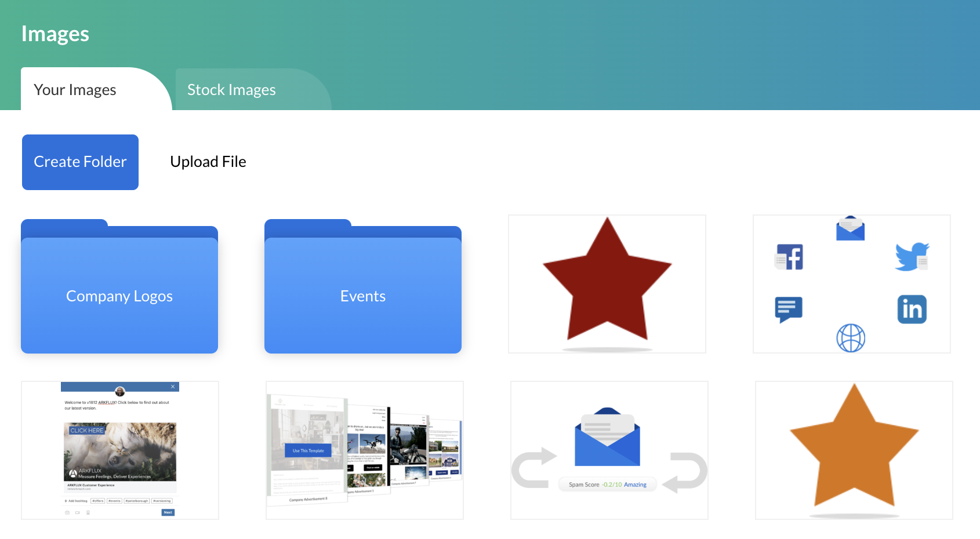The height and width of the screenshot is (539, 980).
Task: Select the email templates preview thumbnail
Action: [365, 450]
